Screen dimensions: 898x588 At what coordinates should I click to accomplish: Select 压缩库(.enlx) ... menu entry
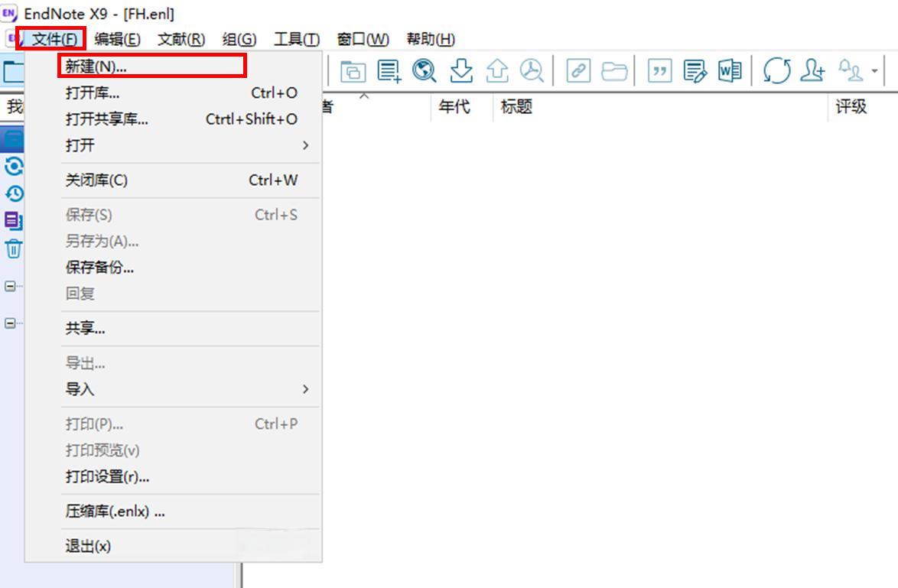pyautogui.click(x=174, y=512)
